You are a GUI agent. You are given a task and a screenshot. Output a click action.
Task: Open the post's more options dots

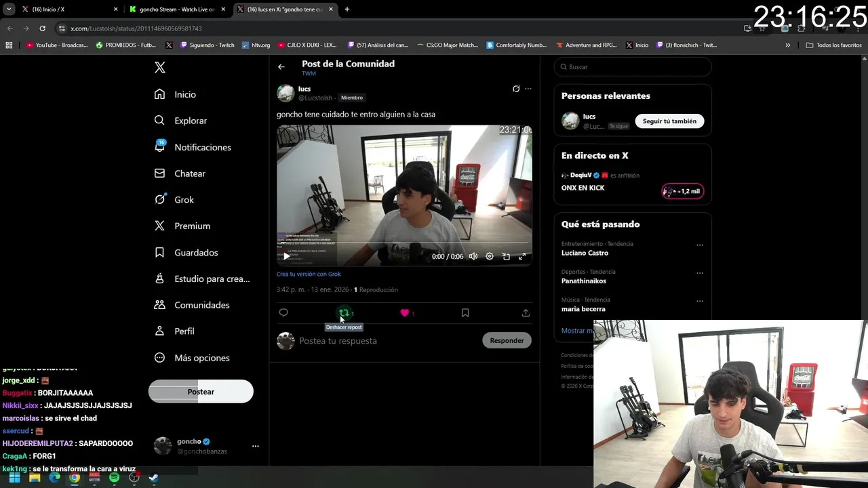528,89
